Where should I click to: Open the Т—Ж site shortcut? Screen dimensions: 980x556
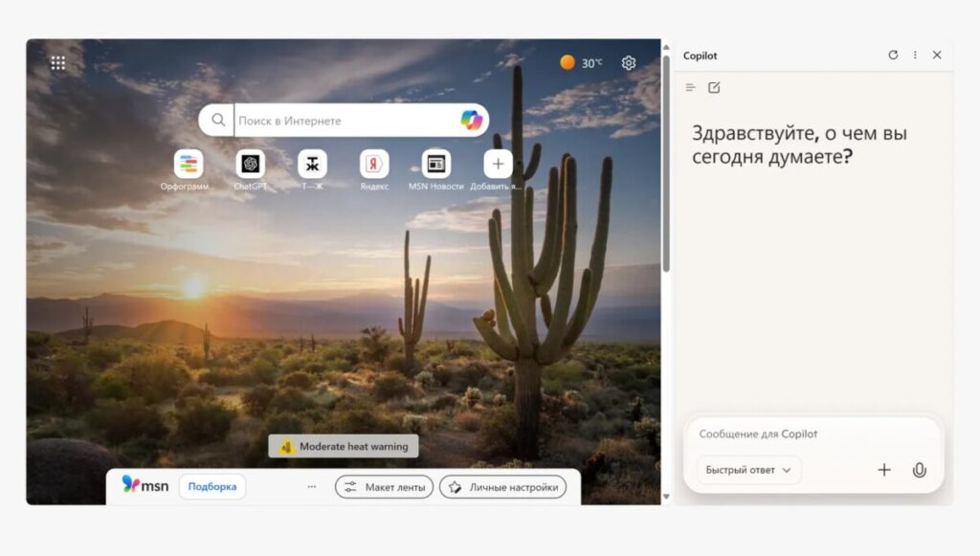311,166
